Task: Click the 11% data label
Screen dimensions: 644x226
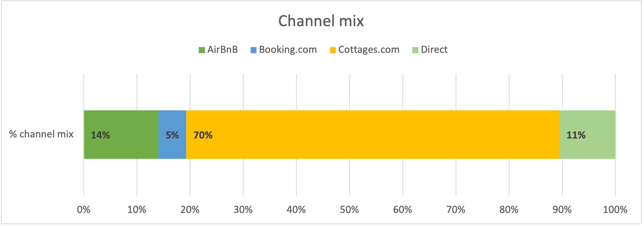Action: (x=576, y=135)
